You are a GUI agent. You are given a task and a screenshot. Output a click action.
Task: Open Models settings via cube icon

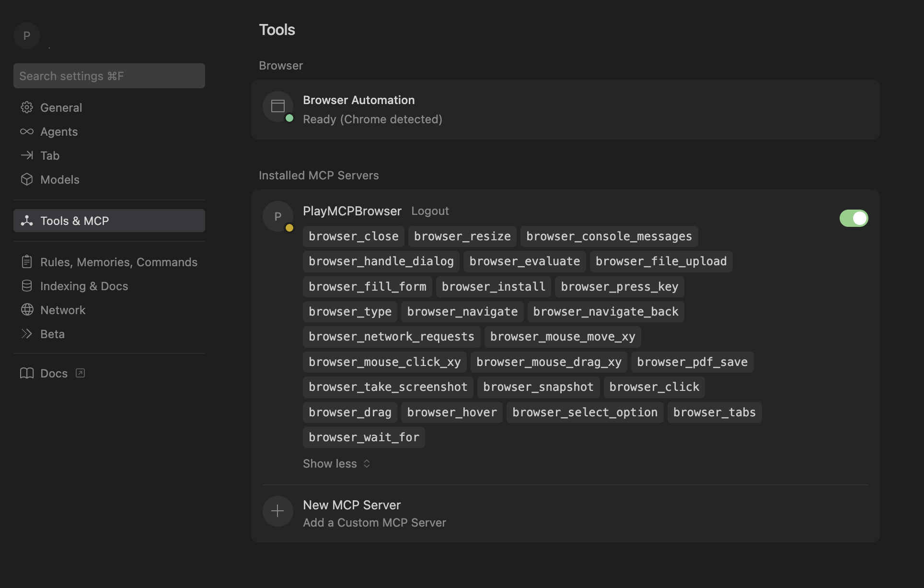(x=27, y=179)
